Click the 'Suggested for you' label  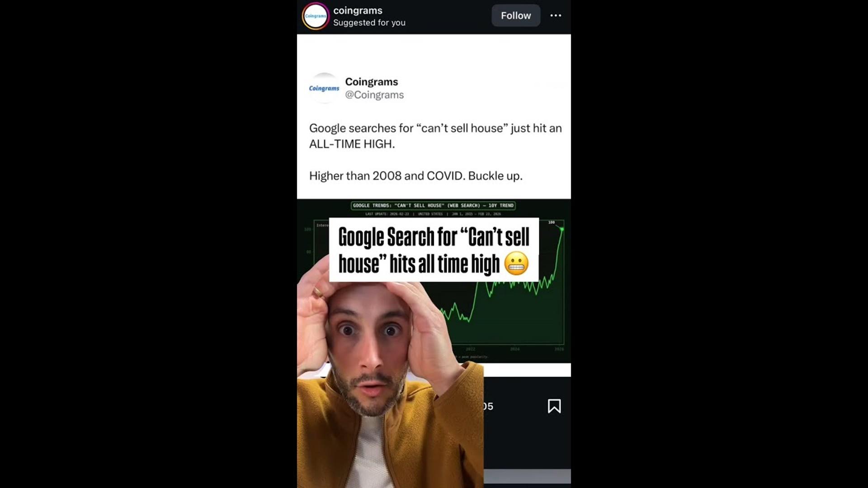pos(369,23)
